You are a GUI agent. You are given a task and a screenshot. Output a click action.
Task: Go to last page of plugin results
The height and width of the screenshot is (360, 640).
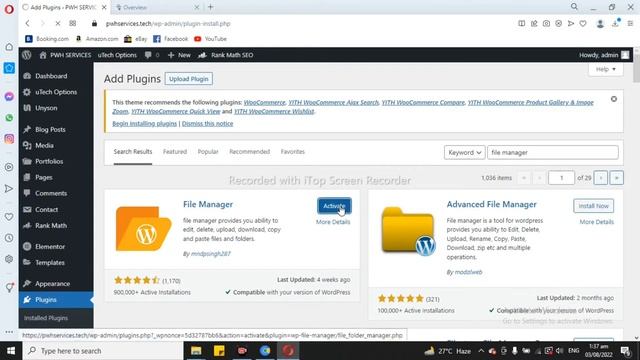pyautogui.click(x=616, y=178)
